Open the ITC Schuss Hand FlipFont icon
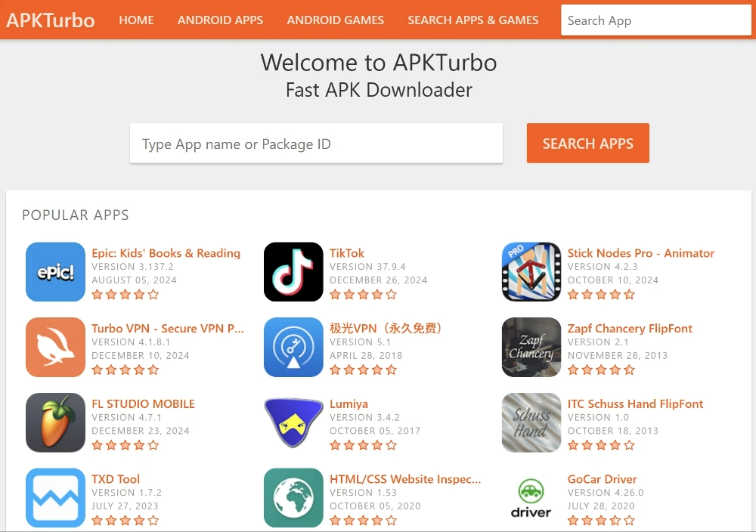 (531, 422)
